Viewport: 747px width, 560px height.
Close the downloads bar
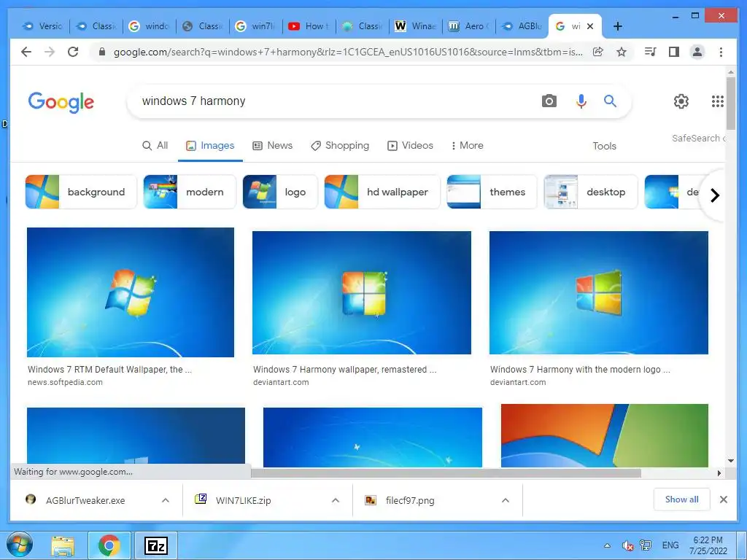pos(723,499)
